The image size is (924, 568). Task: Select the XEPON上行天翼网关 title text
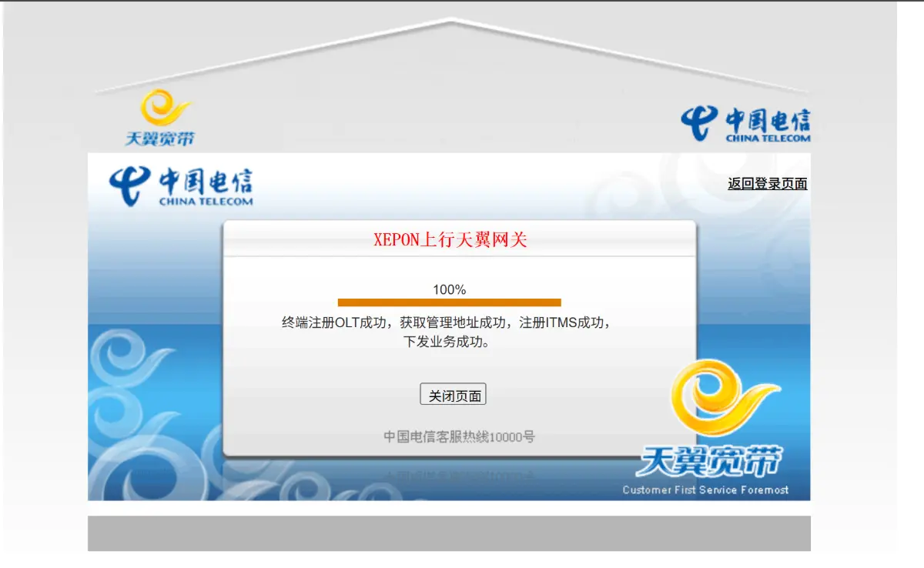click(450, 240)
